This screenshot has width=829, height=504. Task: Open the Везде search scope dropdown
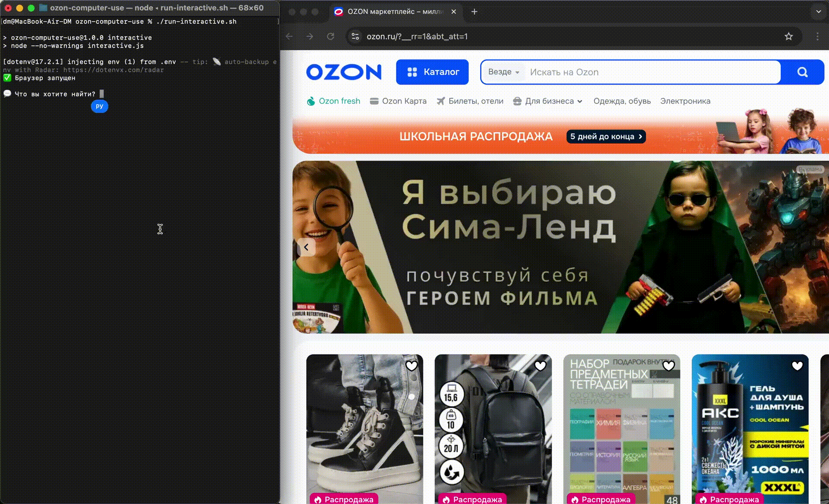point(503,72)
